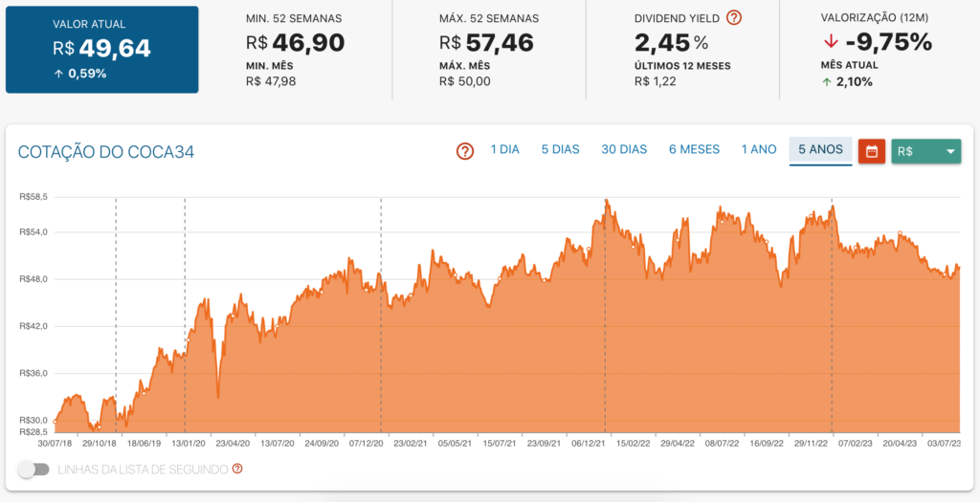Select the 5 ANOS range tab
Screen dimensions: 980x502
click(820, 150)
